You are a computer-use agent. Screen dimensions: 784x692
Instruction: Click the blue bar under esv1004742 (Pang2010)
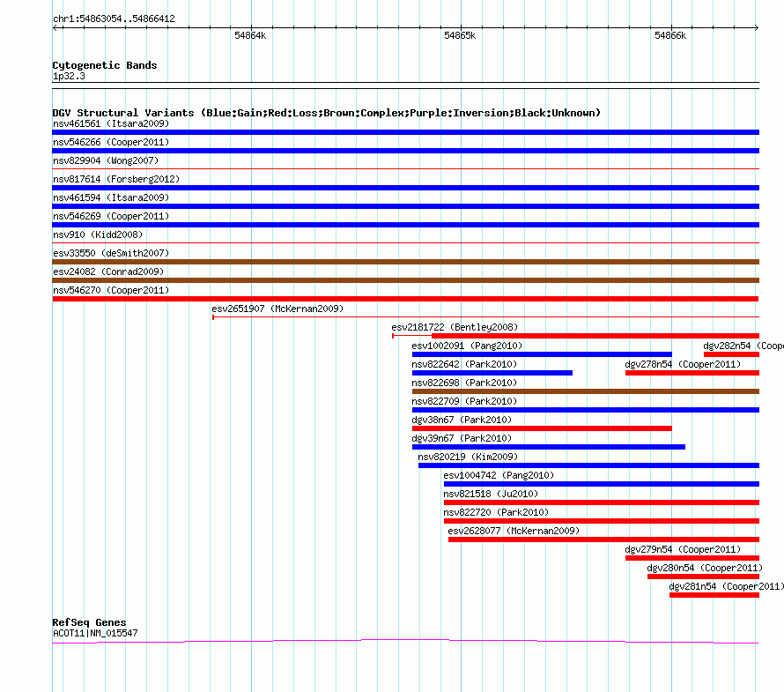(x=602, y=484)
